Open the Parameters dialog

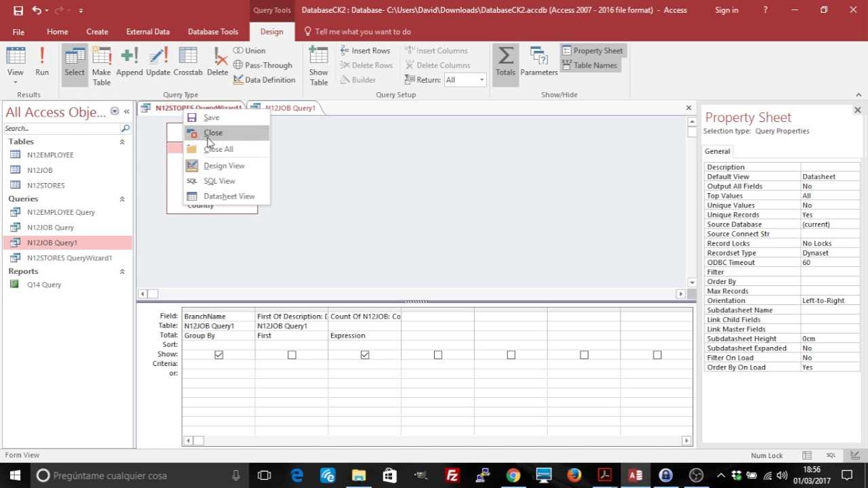(539, 62)
